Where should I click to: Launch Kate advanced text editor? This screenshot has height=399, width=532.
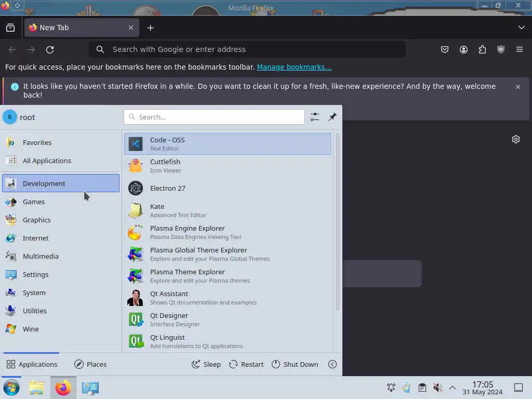click(x=228, y=210)
